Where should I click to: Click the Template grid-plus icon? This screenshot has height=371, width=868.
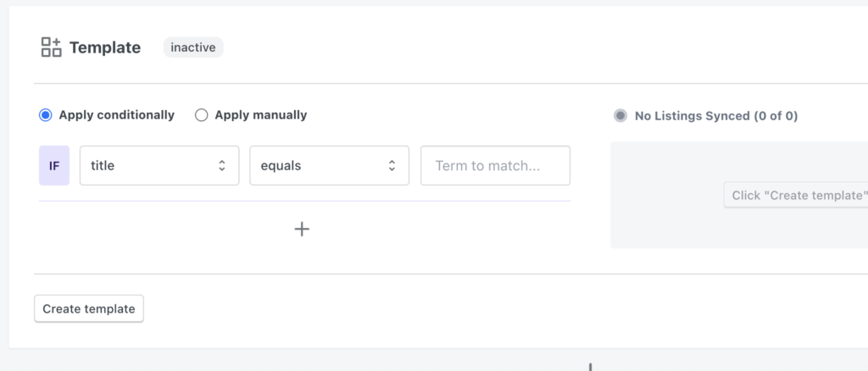click(x=52, y=47)
